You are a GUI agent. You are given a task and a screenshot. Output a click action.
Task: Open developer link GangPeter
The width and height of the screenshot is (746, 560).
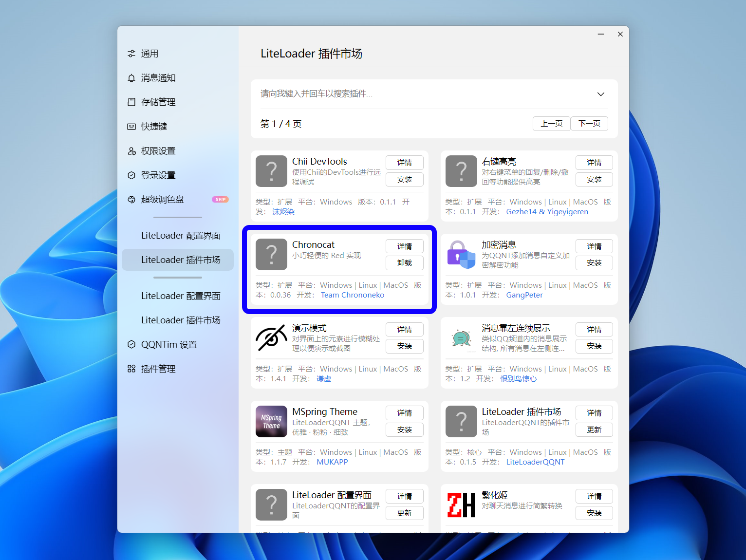[x=524, y=295]
